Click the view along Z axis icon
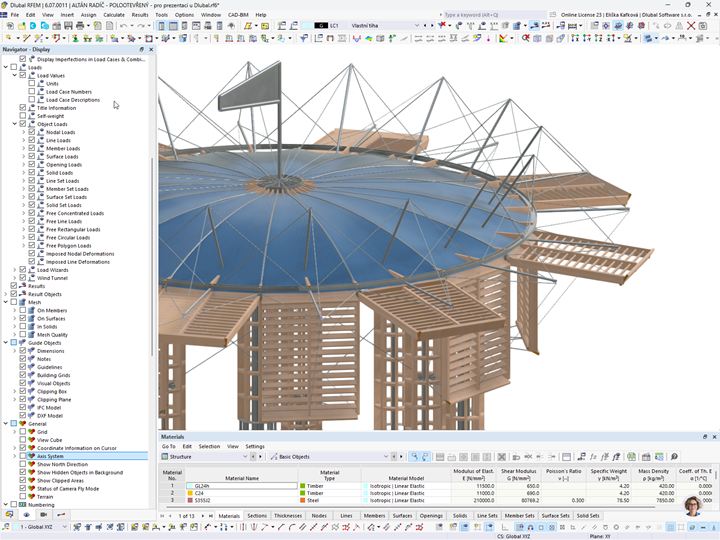 pyautogui.click(x=598, y=38)
